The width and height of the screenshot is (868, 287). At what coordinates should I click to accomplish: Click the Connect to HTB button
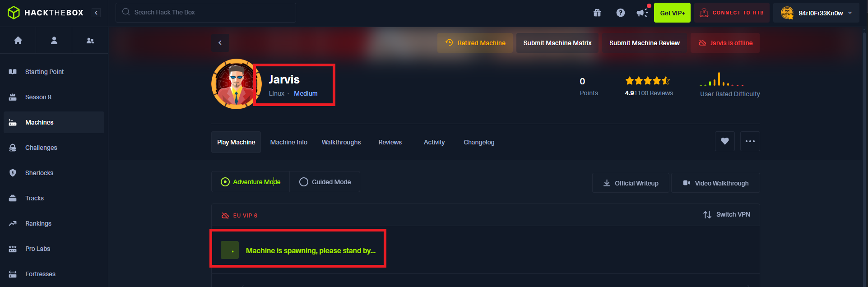pyautogui.click(x=732, y=13)
